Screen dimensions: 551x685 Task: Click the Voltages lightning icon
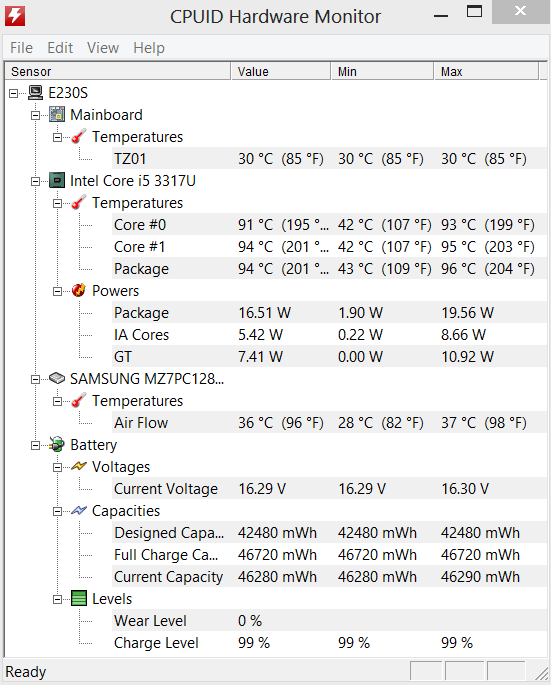point(79,466)
